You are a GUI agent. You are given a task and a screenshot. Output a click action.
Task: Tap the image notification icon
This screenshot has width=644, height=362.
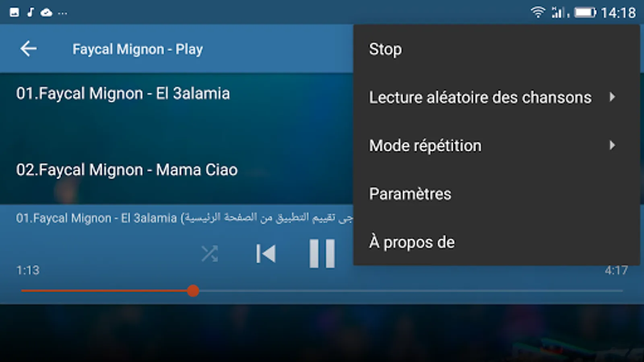pyautogui.click(x=14, y=12)
